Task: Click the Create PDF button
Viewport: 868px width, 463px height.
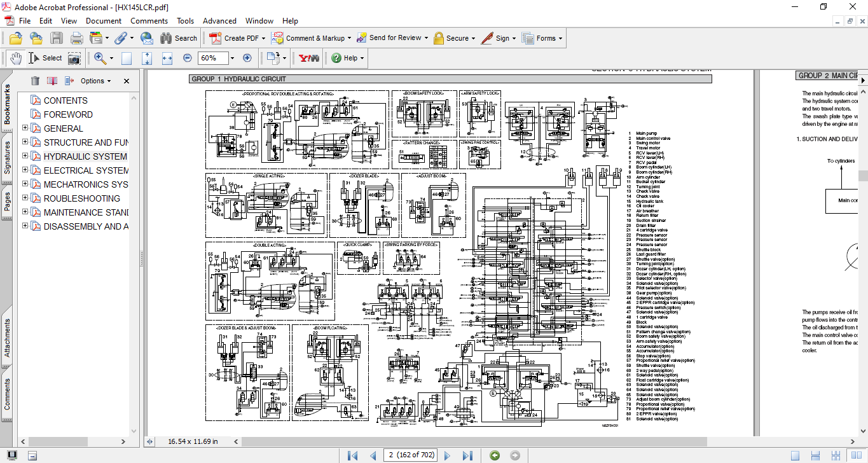Action: tap(235, 38)
